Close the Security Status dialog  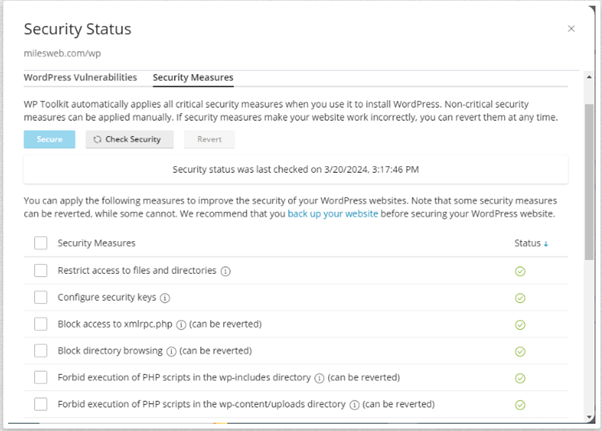pyautogui.click(x=571, y=29)
